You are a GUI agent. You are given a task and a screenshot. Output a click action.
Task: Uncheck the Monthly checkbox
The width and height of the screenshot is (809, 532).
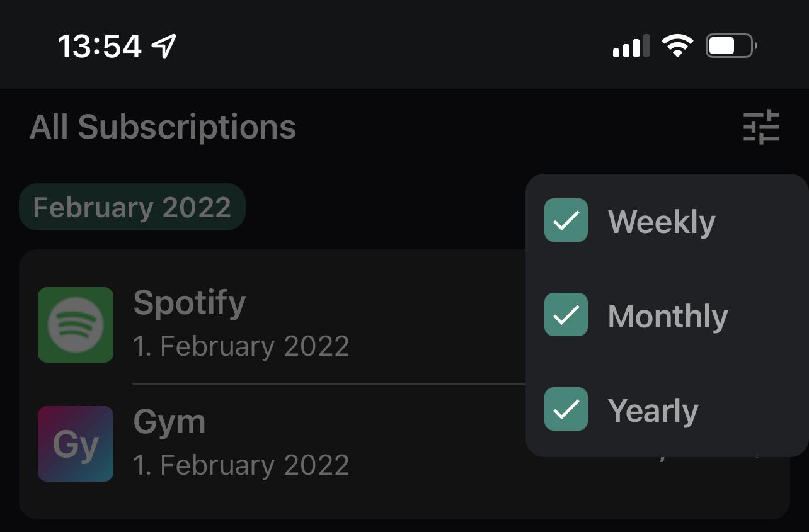566,315
